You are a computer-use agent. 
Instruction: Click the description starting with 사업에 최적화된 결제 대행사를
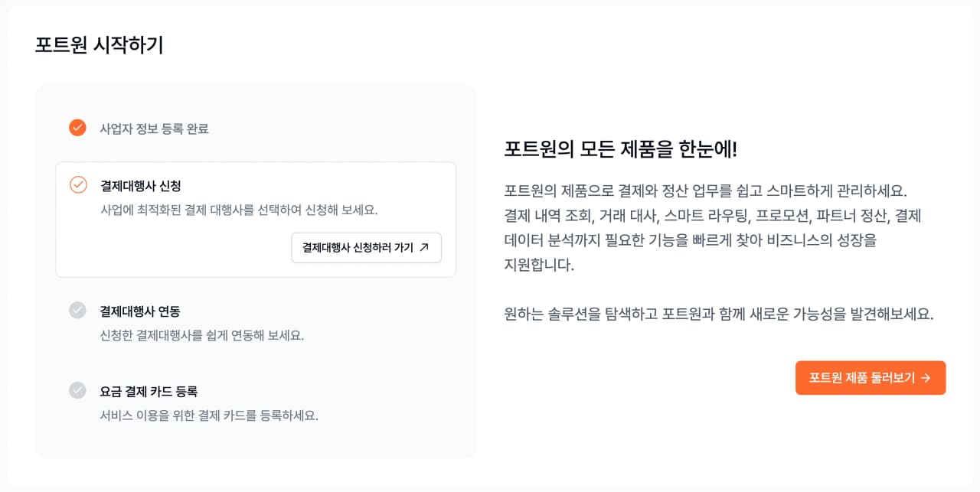click(239, 210)
